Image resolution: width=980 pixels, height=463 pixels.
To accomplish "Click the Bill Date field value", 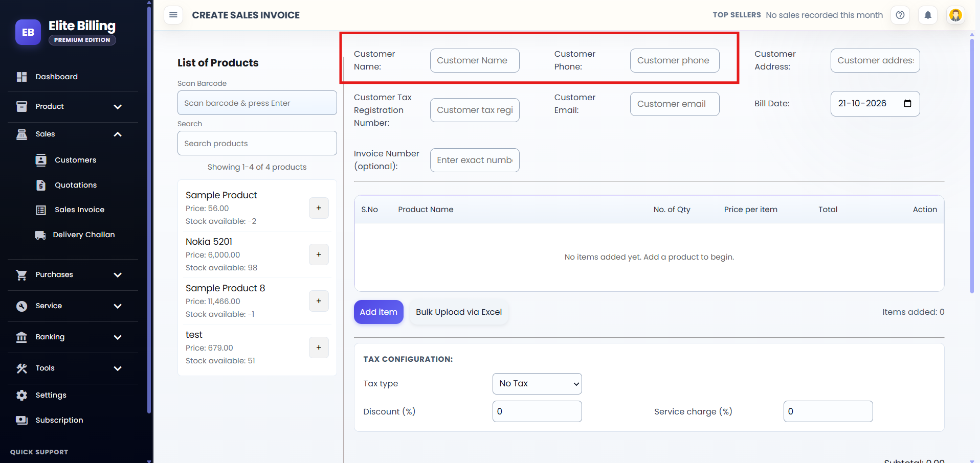I will [862, 103].
